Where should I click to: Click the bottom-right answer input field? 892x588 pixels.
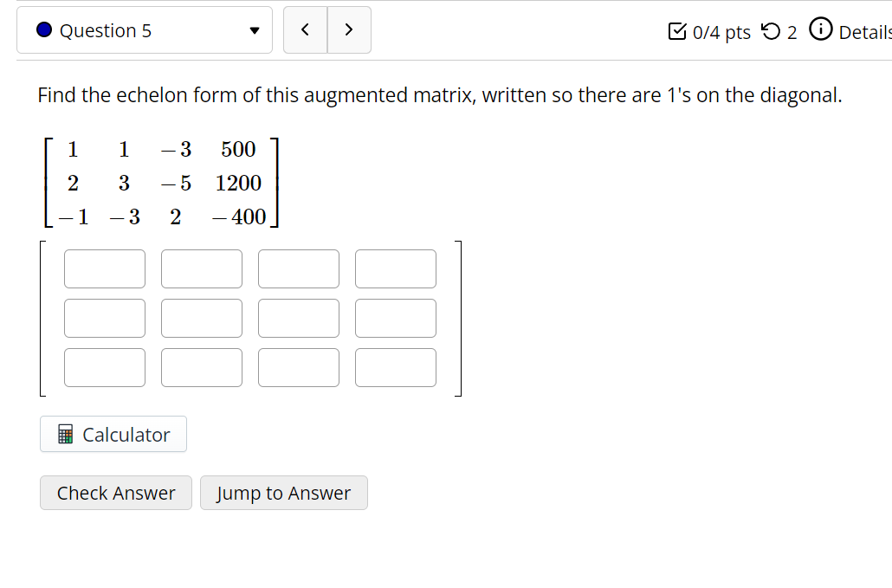pyautogui.click(x=396, y=367)
